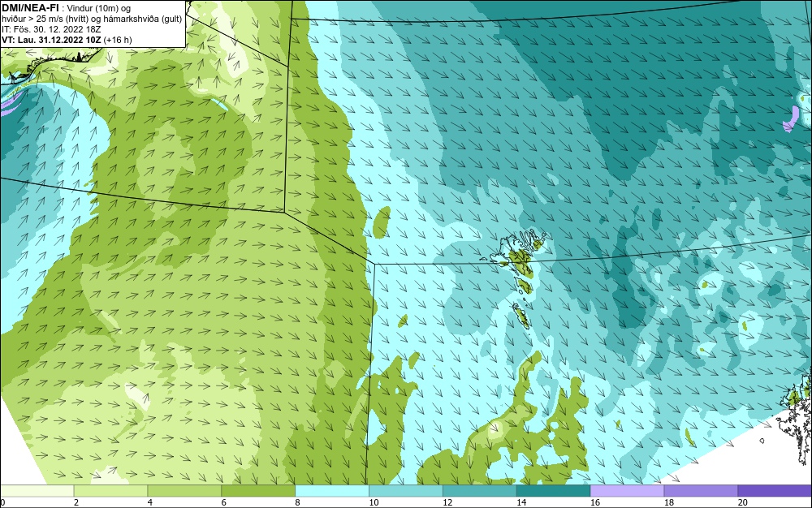This screenshot has height=508, width=812.
Task: Choose the olive green 6–8 m/s legend swatch
Action: click(x=258, y=490)
